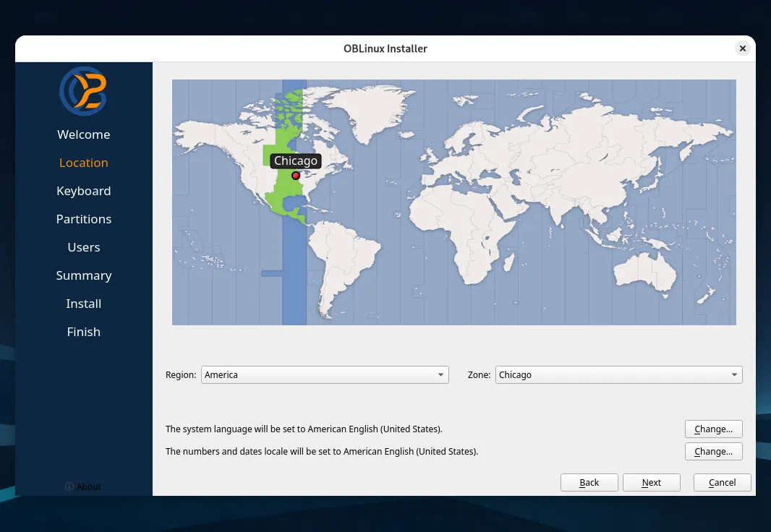This screenshot has width=771, height=532.
Task: Select the Users step
Action: tap(84, 247)
